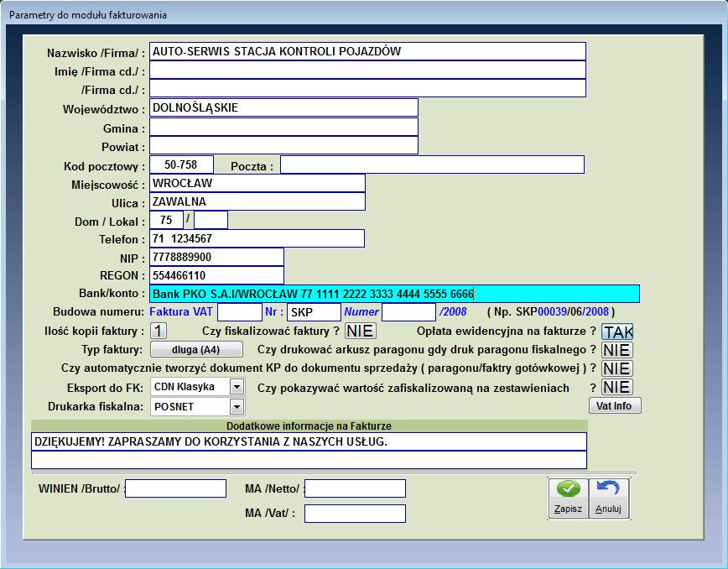The width and height of the screenshot is (728, 569).
Task: Click the Województwo field with DOLNOŚLĄSKIE
Action: point(283,107)
